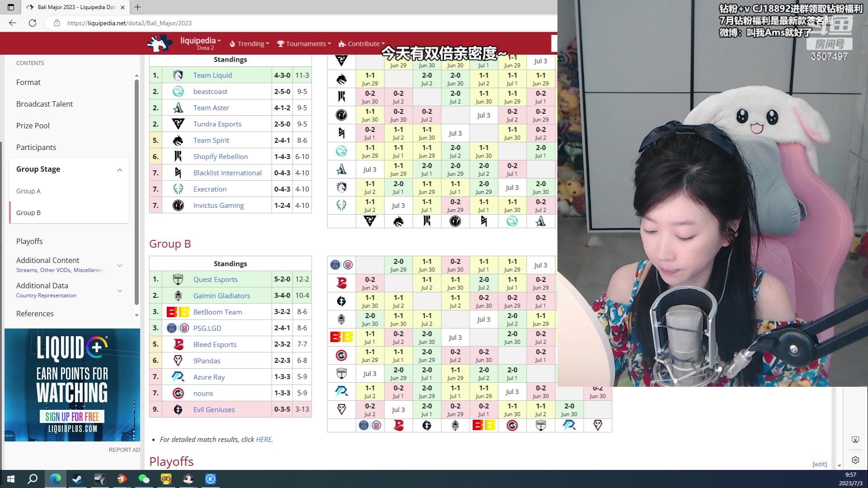Jump to References in contents
Screen dimensions: 868x488
coord(35,314)
